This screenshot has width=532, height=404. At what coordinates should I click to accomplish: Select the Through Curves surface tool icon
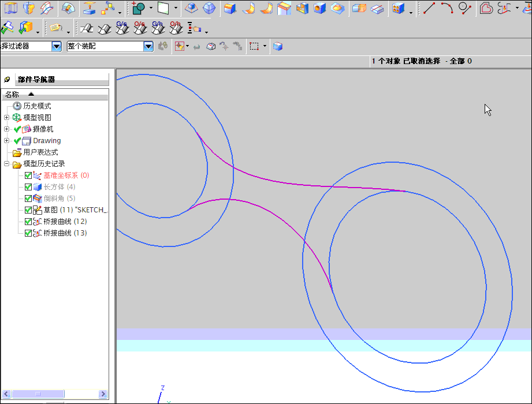[46, 8]
